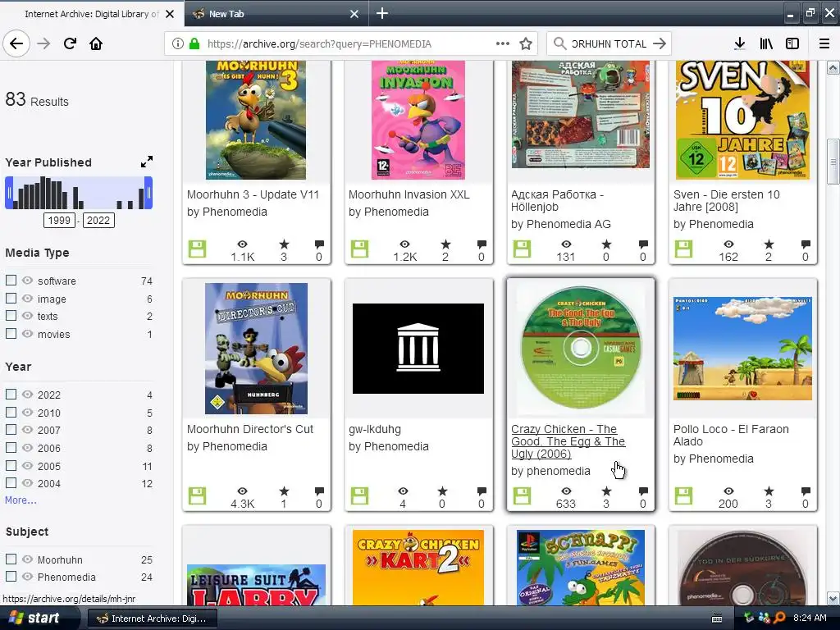
Task: Go forward to the next page
Action: click(43, 43)
